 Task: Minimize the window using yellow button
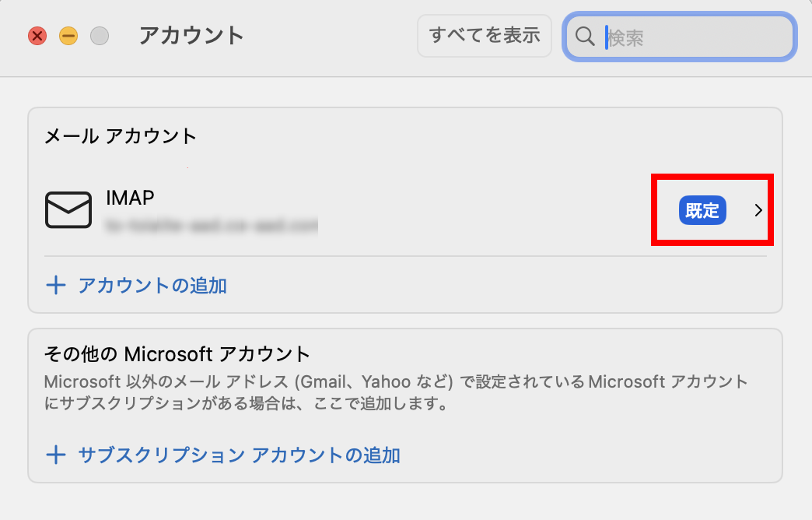(x=68, y=36)
